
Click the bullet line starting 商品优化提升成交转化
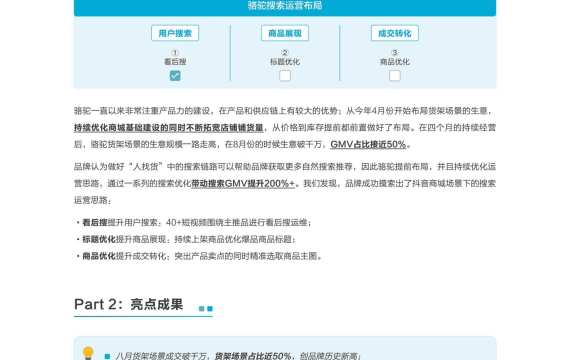[200, 256]
